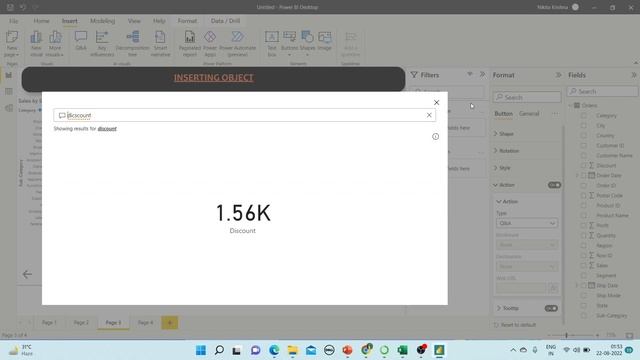Check the City field checkbox

point(584,125)
